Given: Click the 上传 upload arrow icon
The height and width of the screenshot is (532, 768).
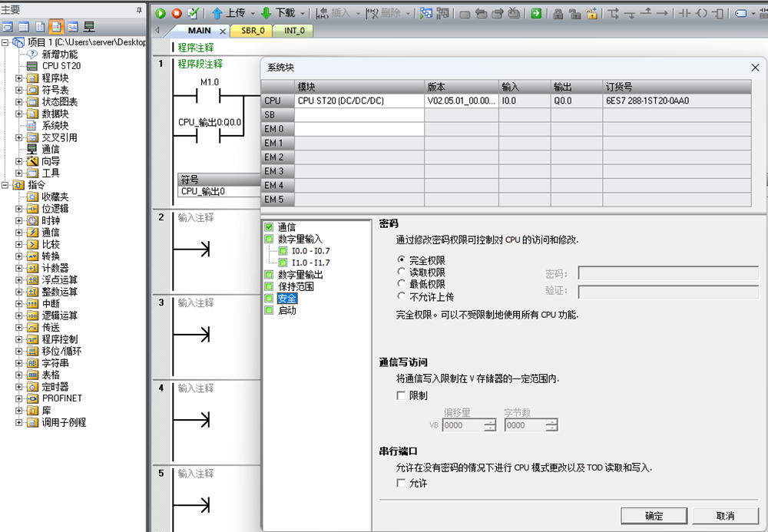Looking at the screenshot, I should click(x=217, y=13).
